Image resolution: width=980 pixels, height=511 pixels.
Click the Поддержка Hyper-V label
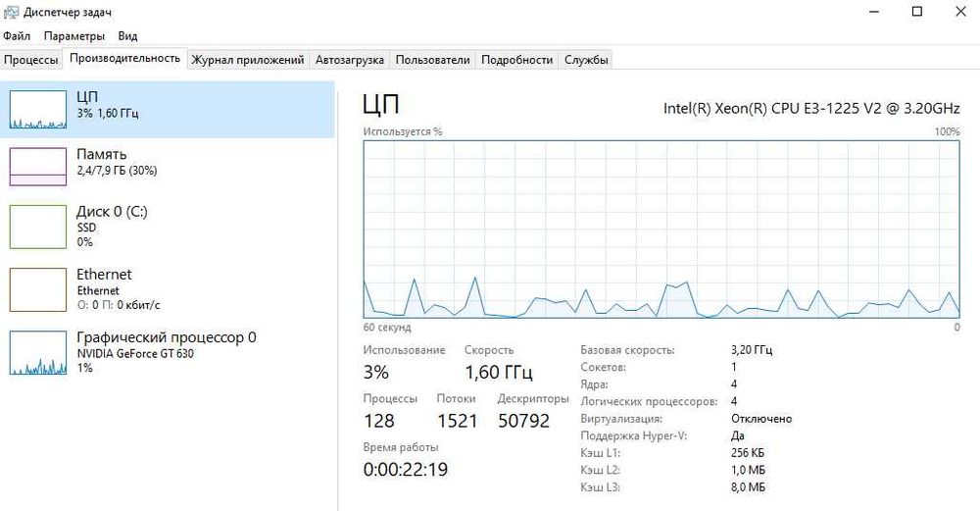click(634, 435)
